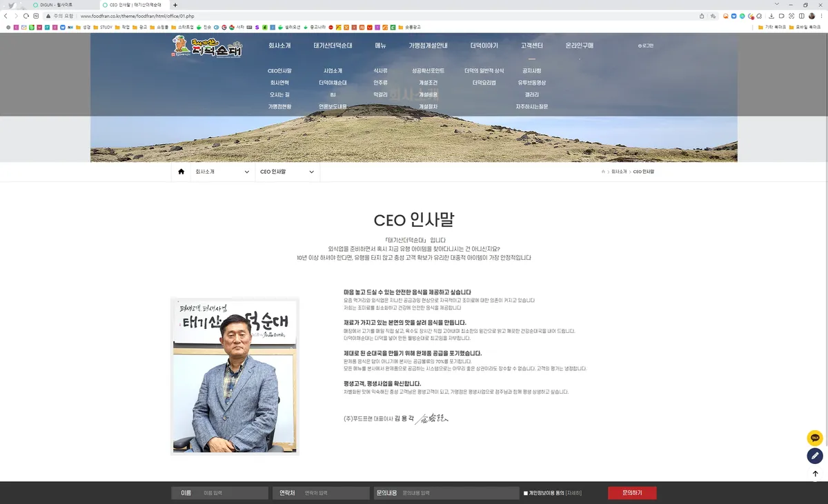Click 회사소개 in the breadcrumb trail
The height and width of the screenshot is (504, 828).
pyautogui.click(x=619, y=172)
